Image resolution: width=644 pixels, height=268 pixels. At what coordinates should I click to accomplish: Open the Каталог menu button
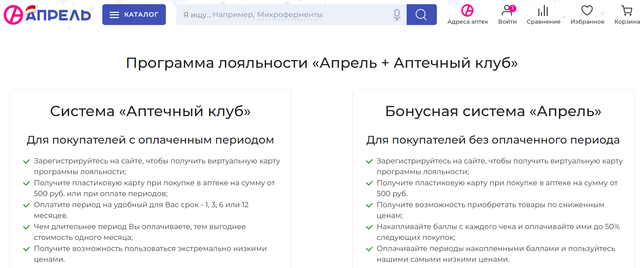pos(134,15)
